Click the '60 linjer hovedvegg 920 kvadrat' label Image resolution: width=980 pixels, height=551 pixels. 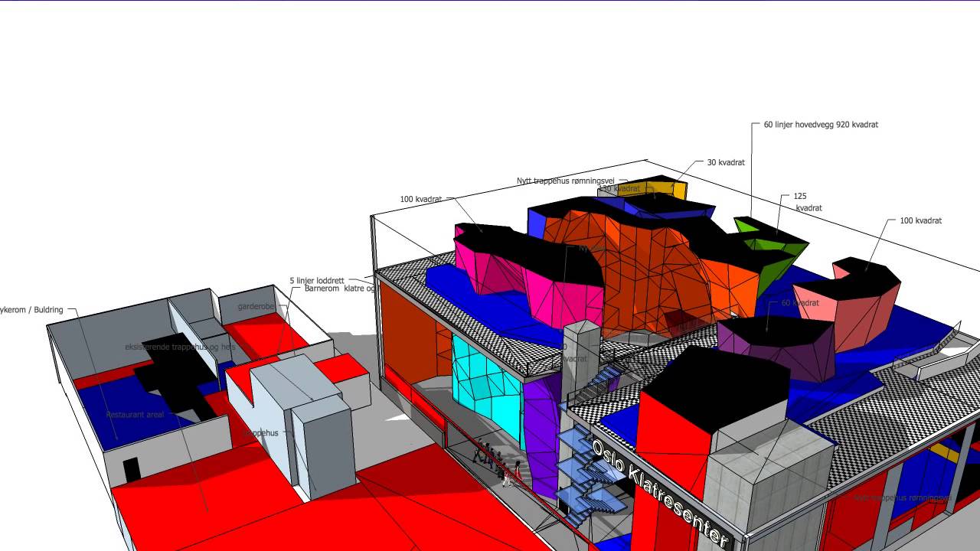[x=821, y=124]
